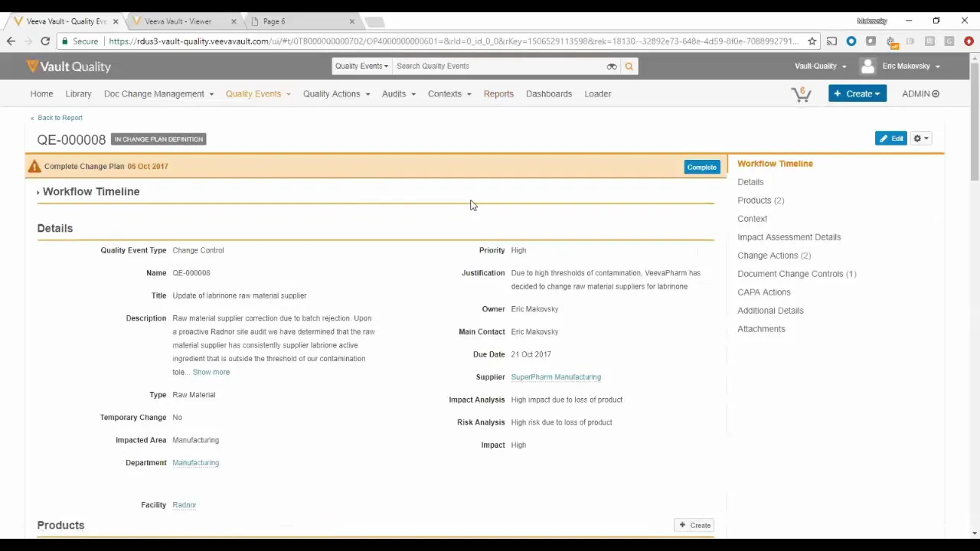This screenshot has width=980, height=551.
Task: Click the warning triangle task icon
Action: tap(34, 166)
